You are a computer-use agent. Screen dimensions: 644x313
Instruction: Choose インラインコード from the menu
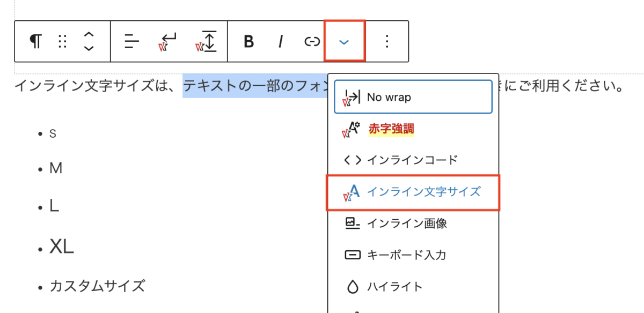click(x=413, y=160)
